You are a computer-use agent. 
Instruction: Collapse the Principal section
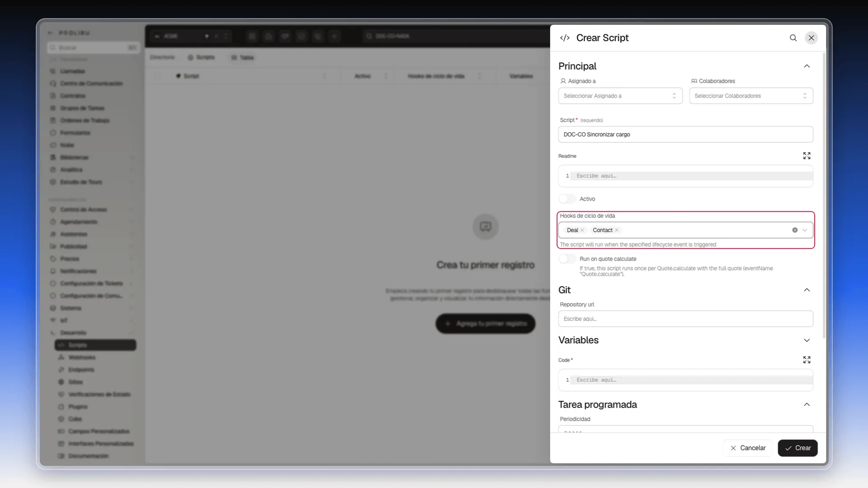pos(807,66)
